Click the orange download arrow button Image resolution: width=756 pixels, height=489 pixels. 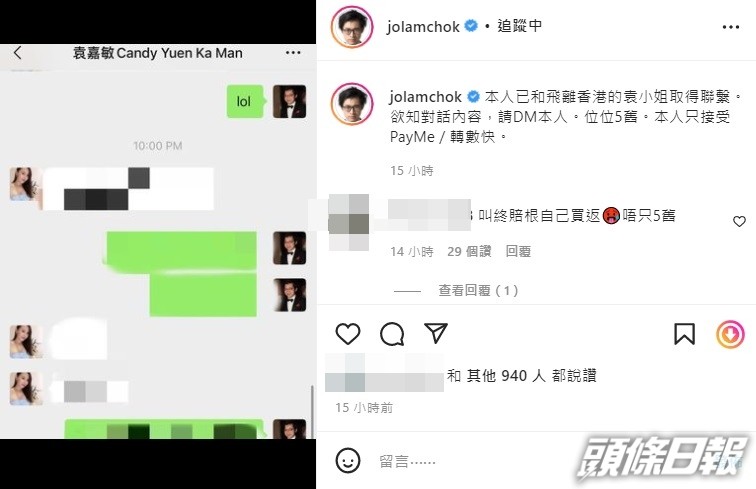pyautogui.click(x=730, y=334)
